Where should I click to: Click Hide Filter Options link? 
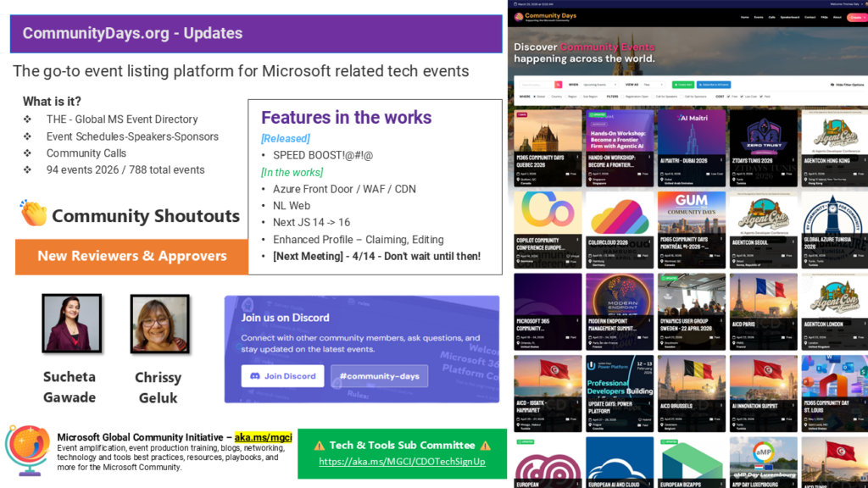click(849, 85)
